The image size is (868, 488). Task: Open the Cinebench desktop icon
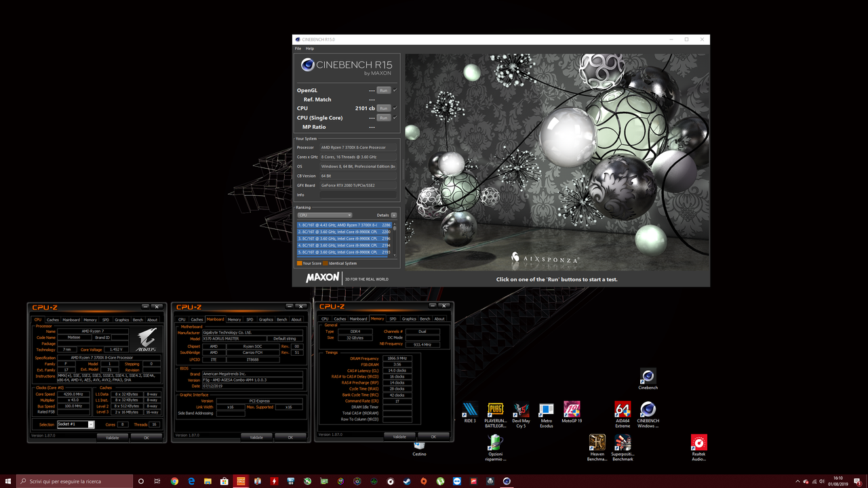(x=648, y=380)
